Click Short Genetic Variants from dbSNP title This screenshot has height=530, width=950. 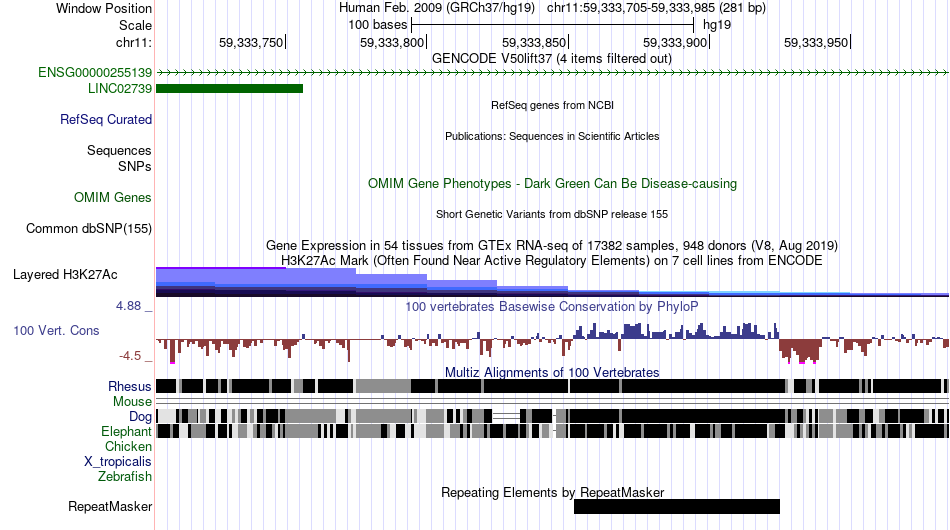552,214
